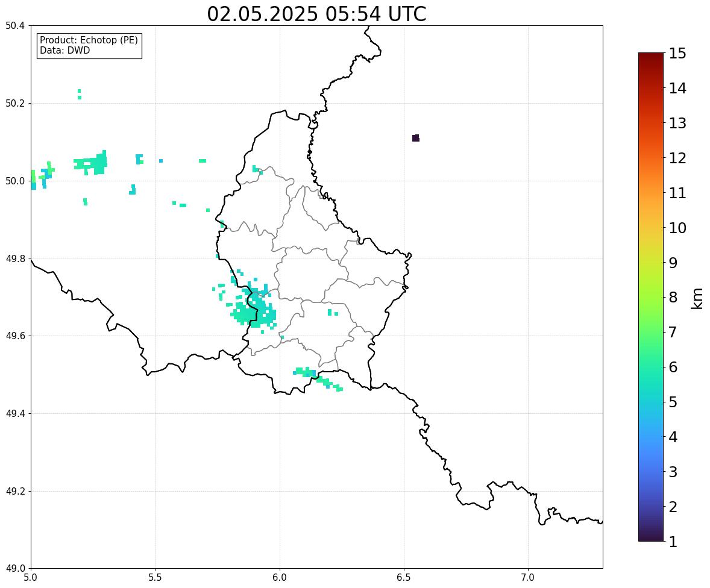This screenshot has width=710, height=588.
Task: Click the dark red top of the colorbar
Action: 651,56
